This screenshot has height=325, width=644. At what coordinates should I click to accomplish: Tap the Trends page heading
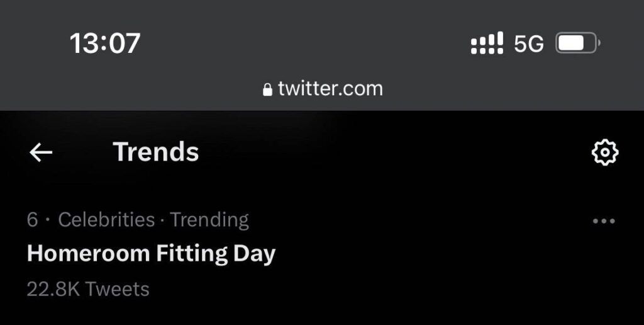tap(155, 152)
